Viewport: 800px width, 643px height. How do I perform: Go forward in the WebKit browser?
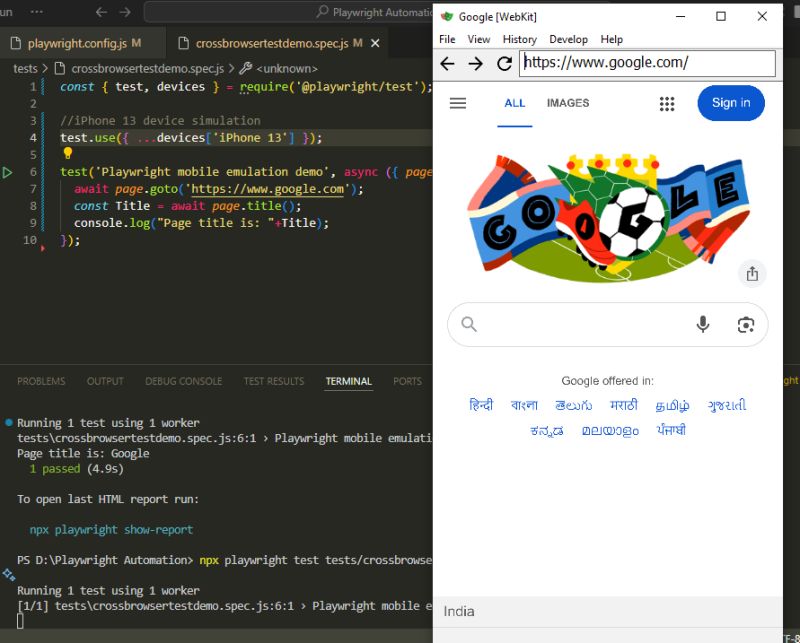tap(476, 63)
